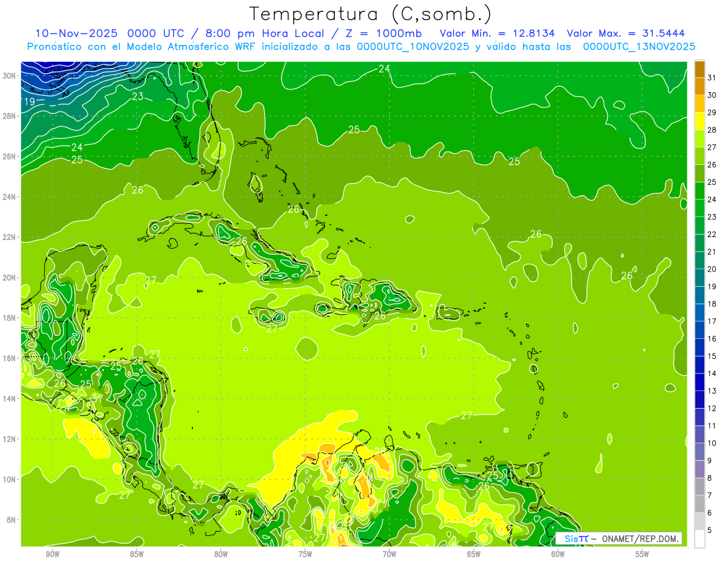The height and width of the screenshot is (562, 728).
Task: Click the "75W" longitude axis label
Action: 305,554
